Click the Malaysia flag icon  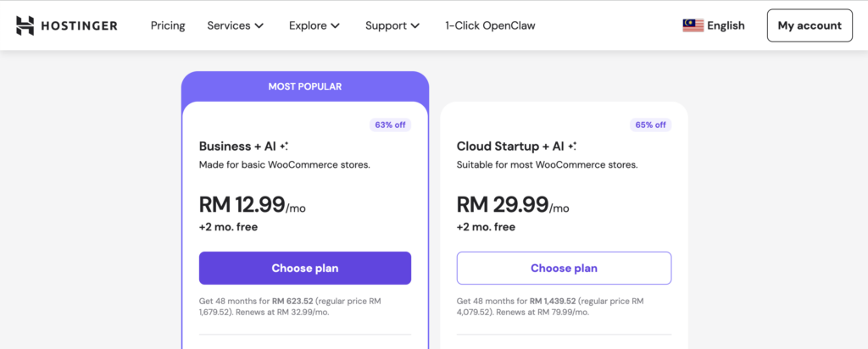click(693, 25)
